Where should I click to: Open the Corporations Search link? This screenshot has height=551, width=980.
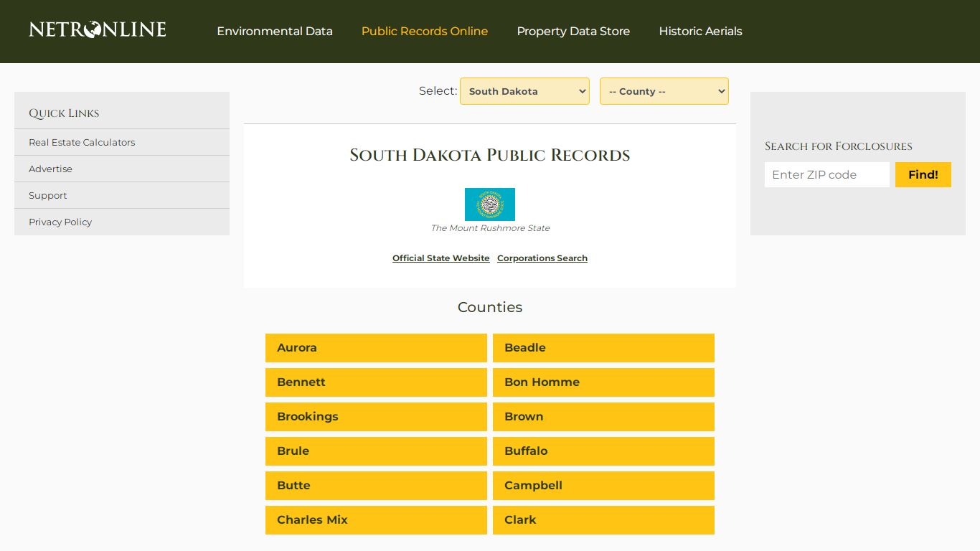542,258
